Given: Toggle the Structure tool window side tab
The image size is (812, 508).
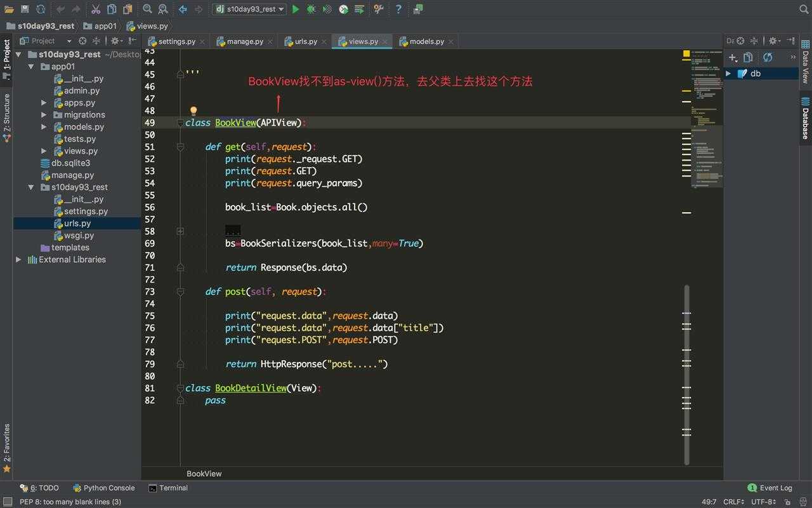Looking at the screenshot, I should tap(6, 117).
